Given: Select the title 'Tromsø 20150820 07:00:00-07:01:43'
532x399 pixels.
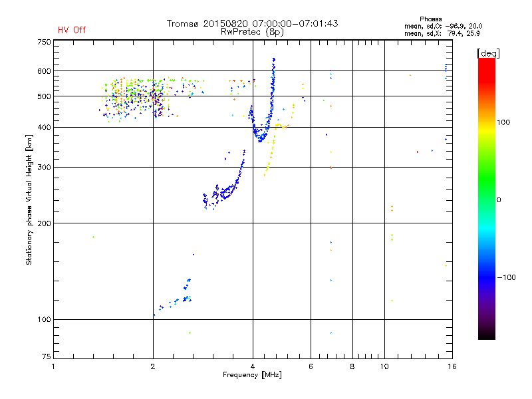Looking at the screenshot, I should point(252,23).
